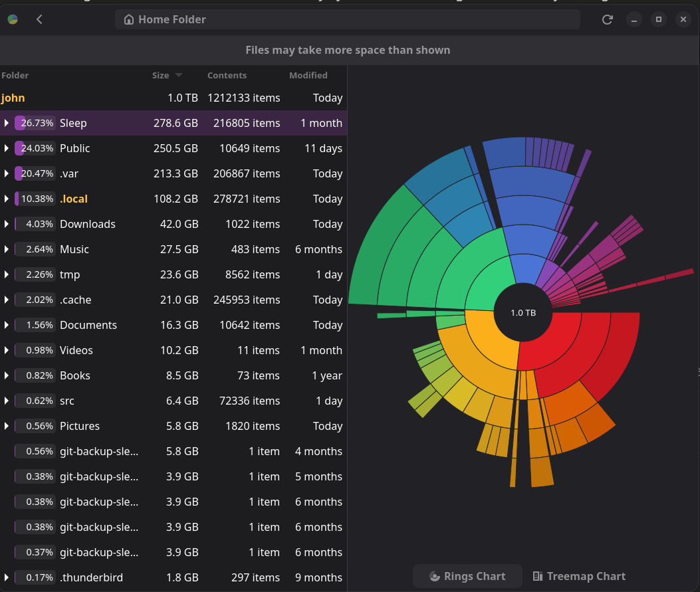
Task: Expand the .var folder tree
Action: coord(6,173)
